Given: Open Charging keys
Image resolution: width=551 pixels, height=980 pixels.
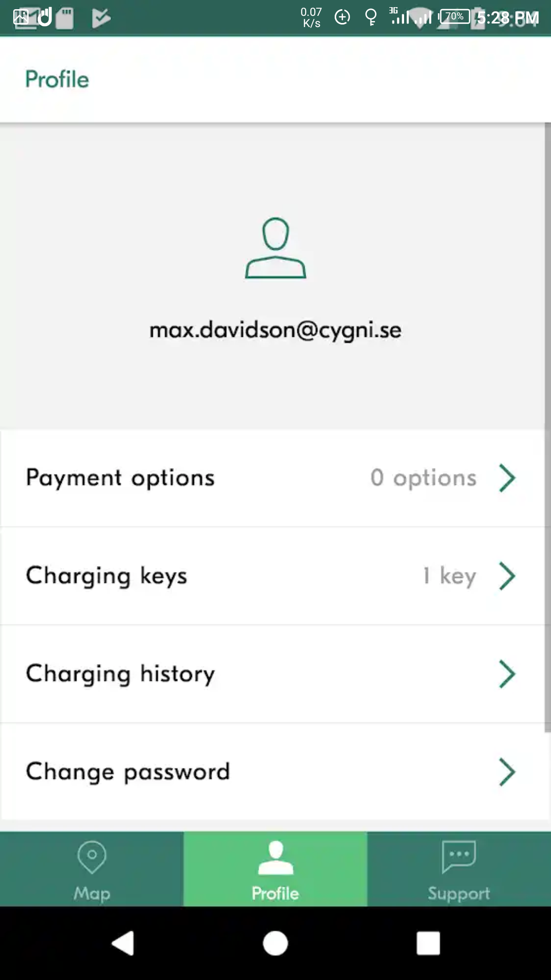Looking at the screenshot, I should click(272, 576).
